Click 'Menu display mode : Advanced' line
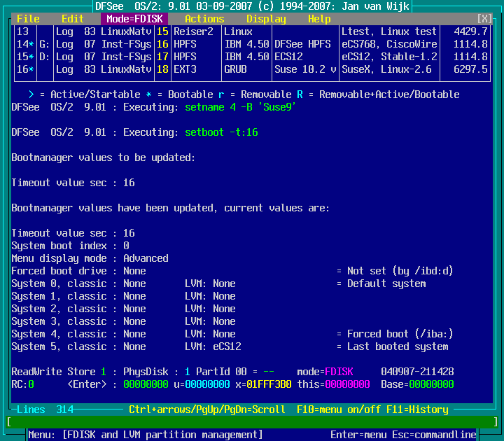Viewport: 504px width, 441px height. pos(90,258)
